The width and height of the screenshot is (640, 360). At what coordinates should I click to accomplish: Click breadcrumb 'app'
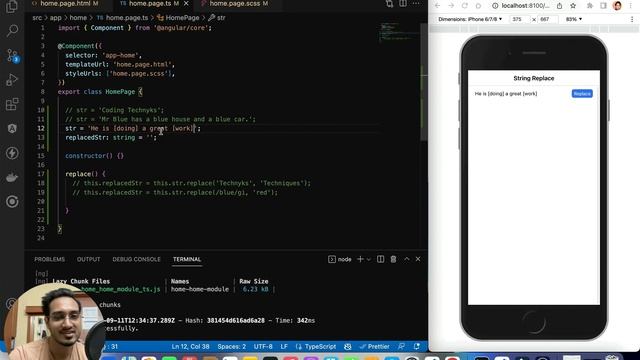pyautogui.click(x=56, y=18)
